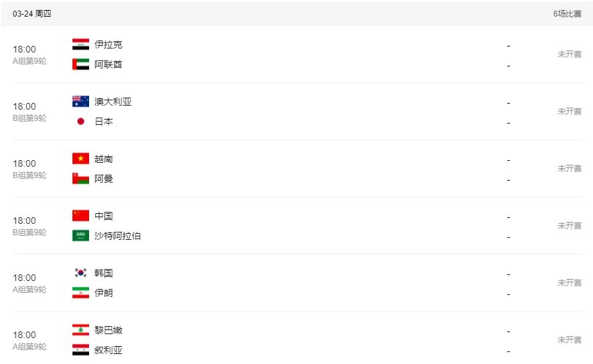Click the Saudi Arabia flag icon
This screenshot has height=364, width=593.
coord(80,236)
